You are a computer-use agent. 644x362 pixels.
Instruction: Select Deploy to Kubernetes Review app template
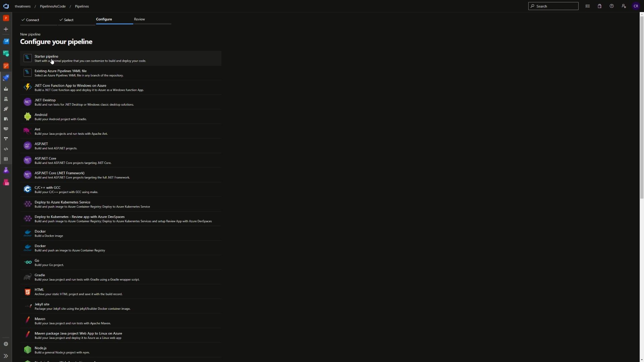pyautogui.click(x=121, y=219)
